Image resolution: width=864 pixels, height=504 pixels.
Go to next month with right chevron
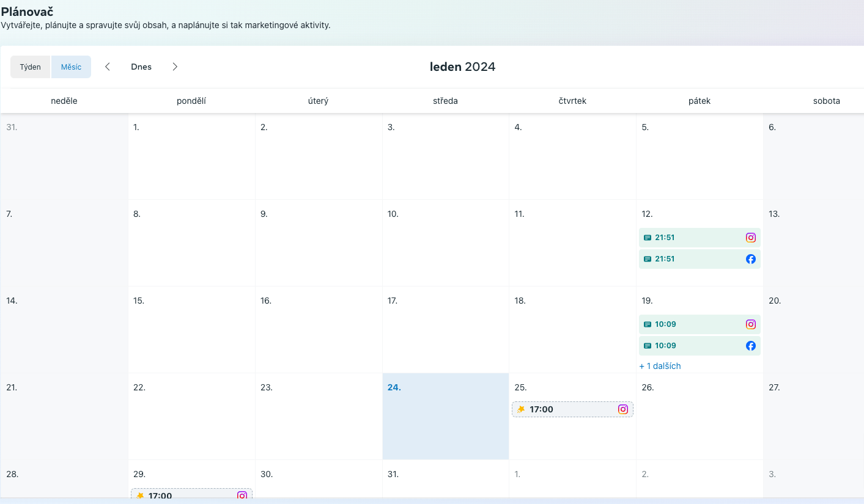(175, 67)
